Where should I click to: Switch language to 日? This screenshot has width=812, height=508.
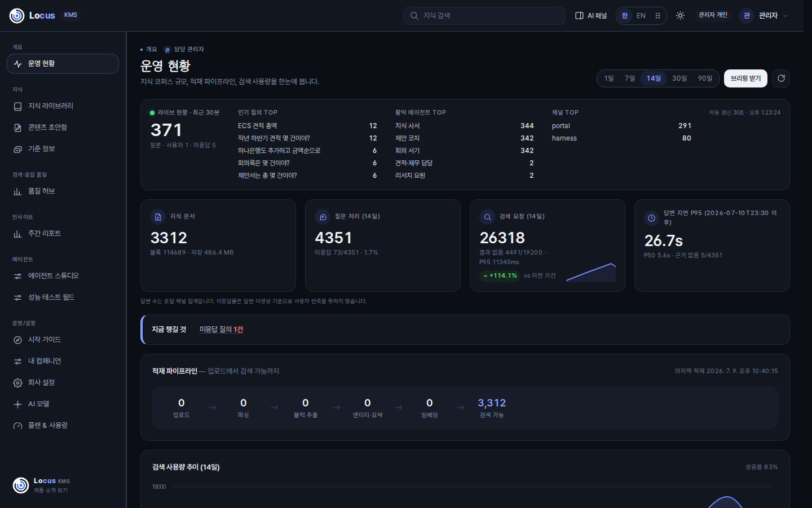pyautogui.click(x=657, y=16)
